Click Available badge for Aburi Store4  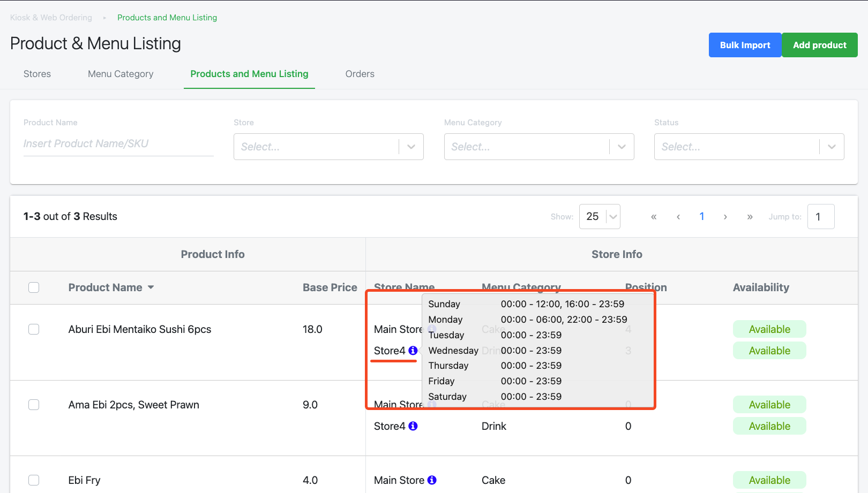[x=769, y=351]
